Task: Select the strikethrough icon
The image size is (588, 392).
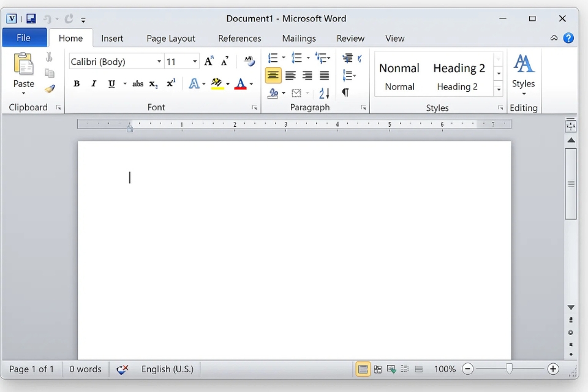Action: coord(138,83)
